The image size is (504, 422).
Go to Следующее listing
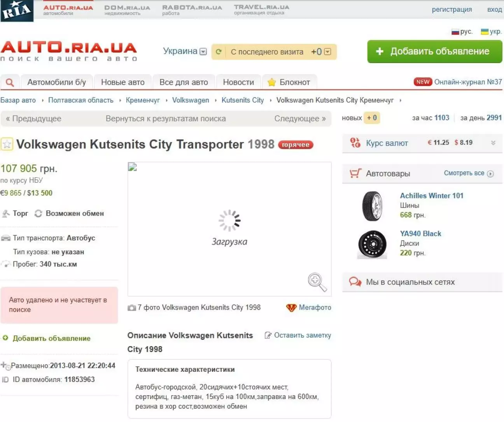300,119
